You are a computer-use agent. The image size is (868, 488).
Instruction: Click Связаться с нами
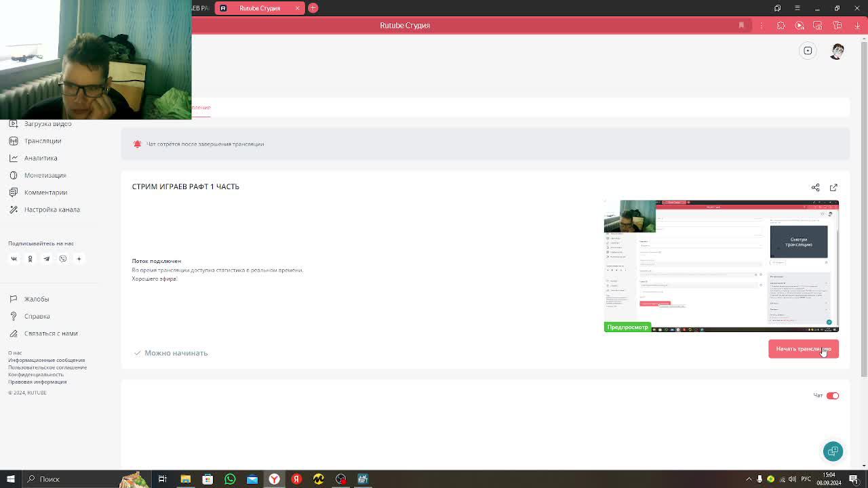[x=43, y=333]
